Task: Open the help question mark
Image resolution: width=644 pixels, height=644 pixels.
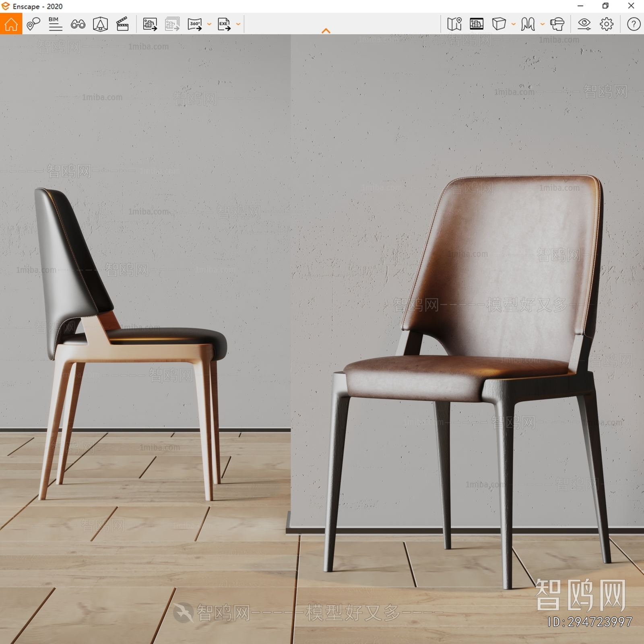Action: (x=634, y=24)
